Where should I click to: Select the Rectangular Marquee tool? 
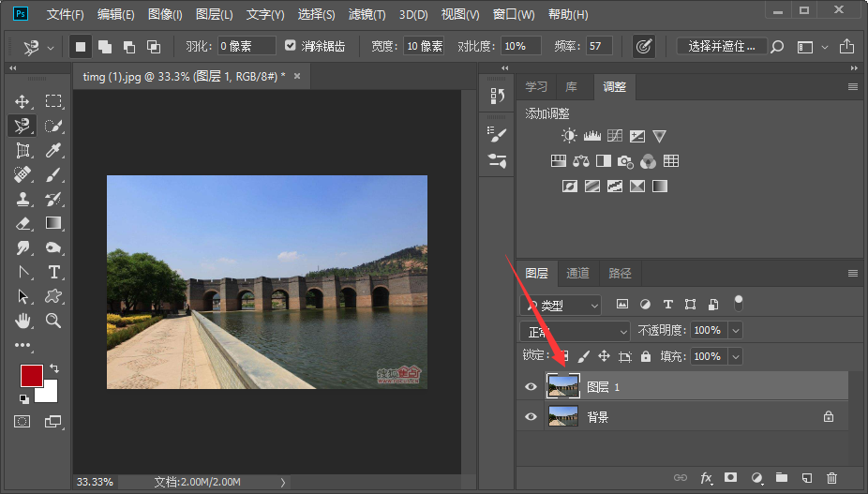point(53,101)
